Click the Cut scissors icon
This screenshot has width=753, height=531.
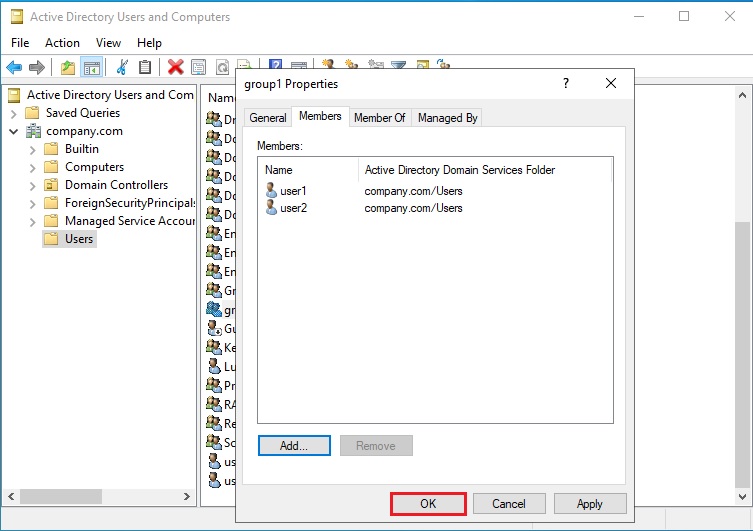122,67
